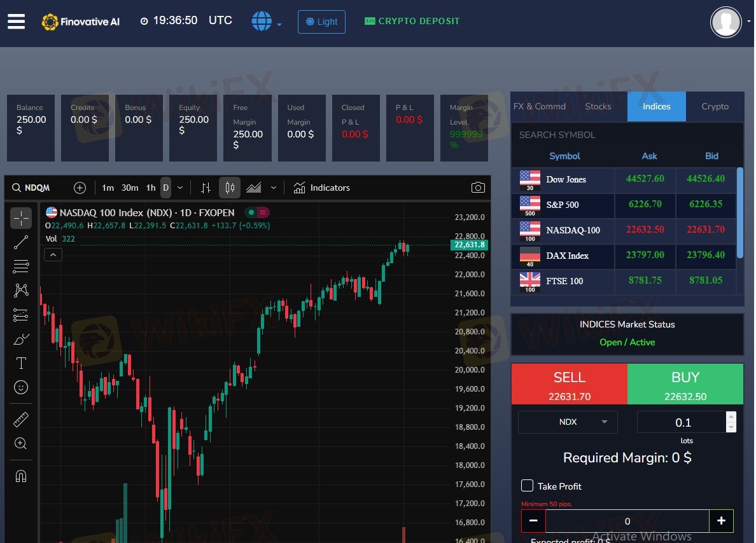Viewport: 756px width, 543px height.
Task: Select the Fibonacci retracement tool
Action: [21, 266]
